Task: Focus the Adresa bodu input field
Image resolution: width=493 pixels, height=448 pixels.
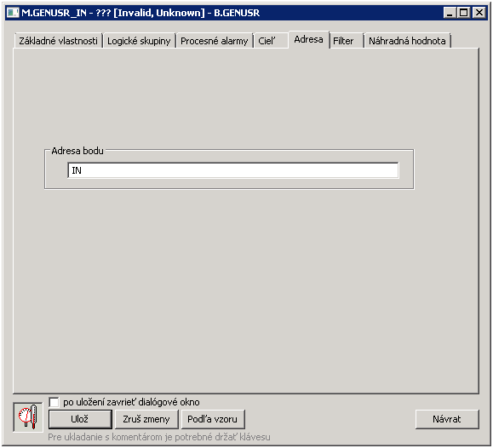Action: click(233, 170)
